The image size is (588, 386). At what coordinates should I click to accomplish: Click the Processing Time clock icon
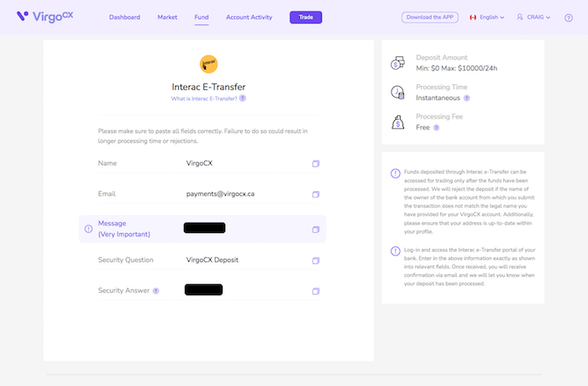coord(397,93)
